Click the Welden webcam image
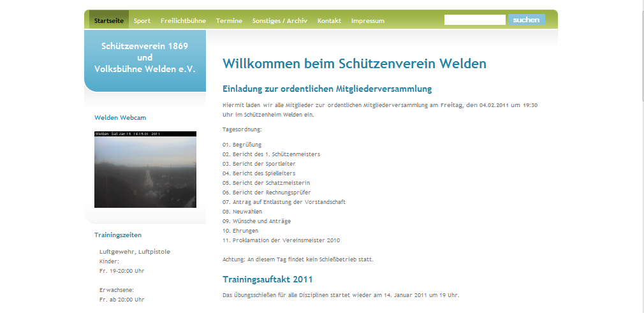This screenshot has height=313, width=644. tap(145, 172)
